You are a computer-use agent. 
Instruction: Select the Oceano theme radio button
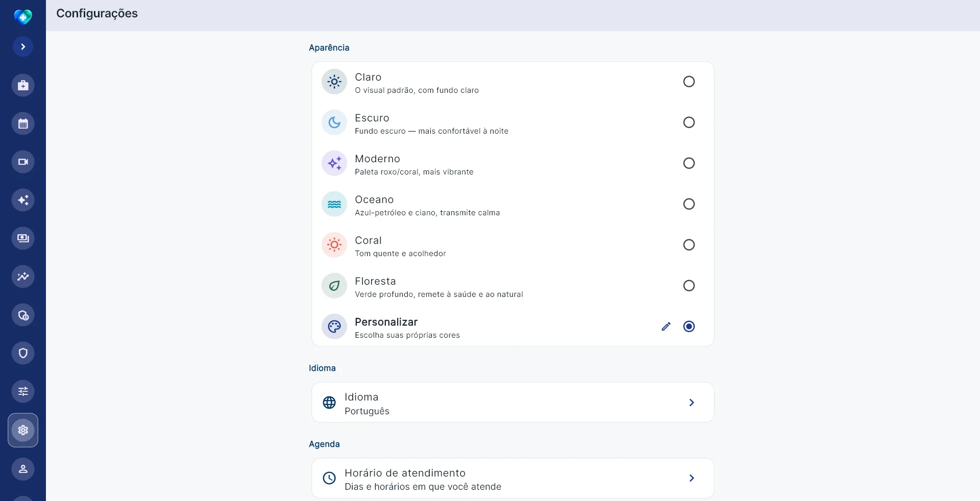(x=689, y=204)
